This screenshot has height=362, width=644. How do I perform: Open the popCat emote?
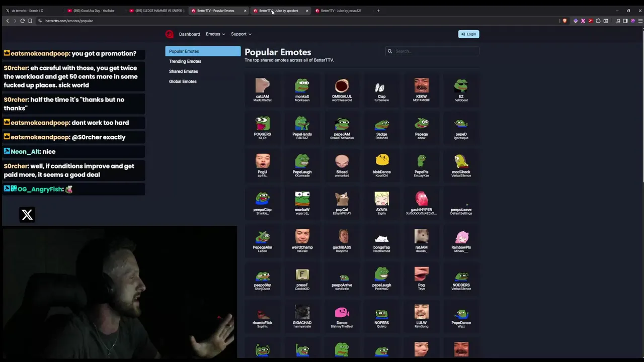tap(342, 203)
